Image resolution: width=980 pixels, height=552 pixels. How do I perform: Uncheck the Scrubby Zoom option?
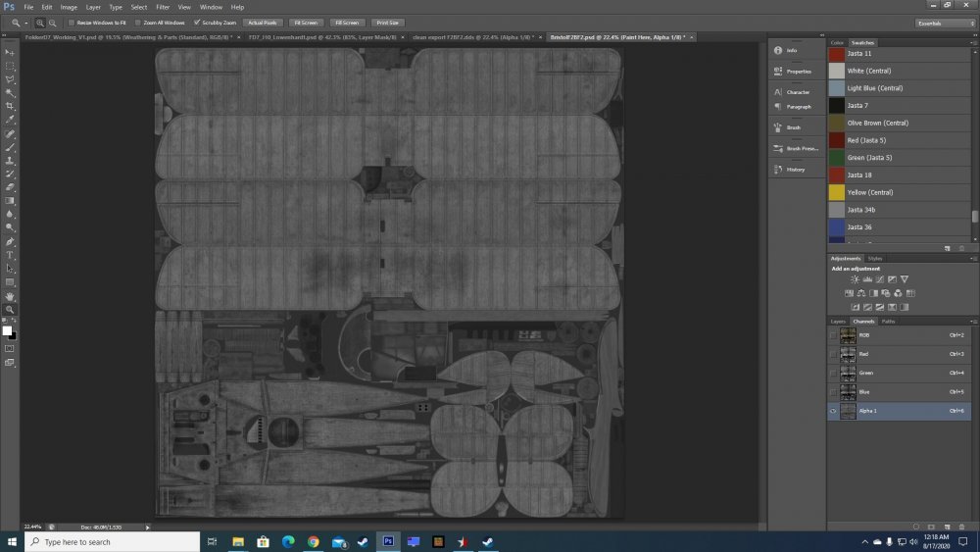click(x=197, y=22)
